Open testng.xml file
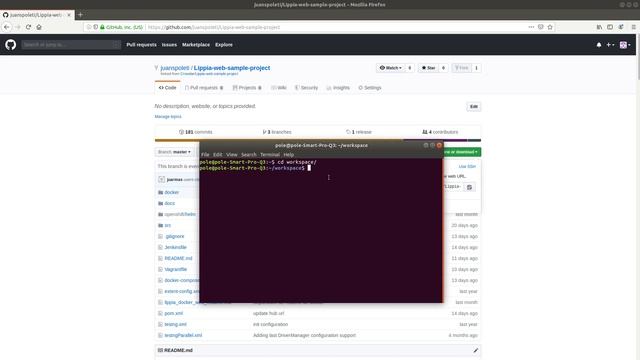The height and width of the screenshot is (360, 640). tap(176, 324)
